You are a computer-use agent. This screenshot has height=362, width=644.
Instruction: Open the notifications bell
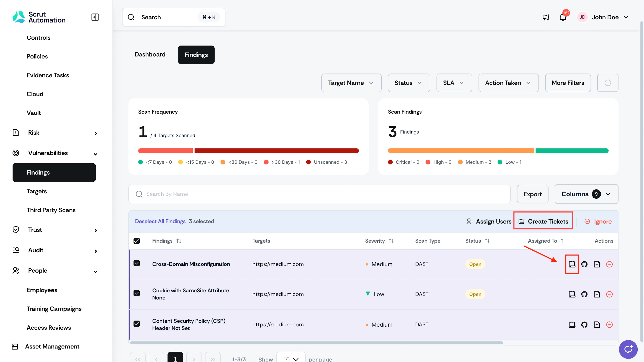(x=563, y=17)
